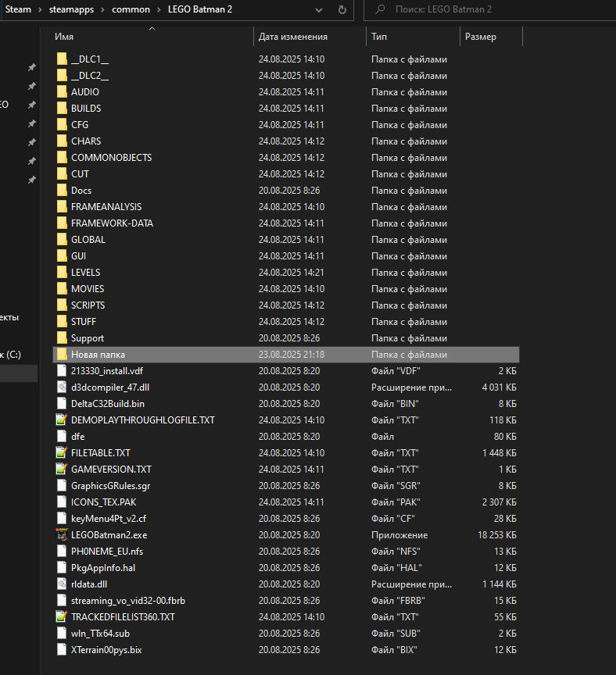This screenshot has height=675, width=616.
Task: Click the PkgAppInfo.hal file icon
Action: point(62,568)
